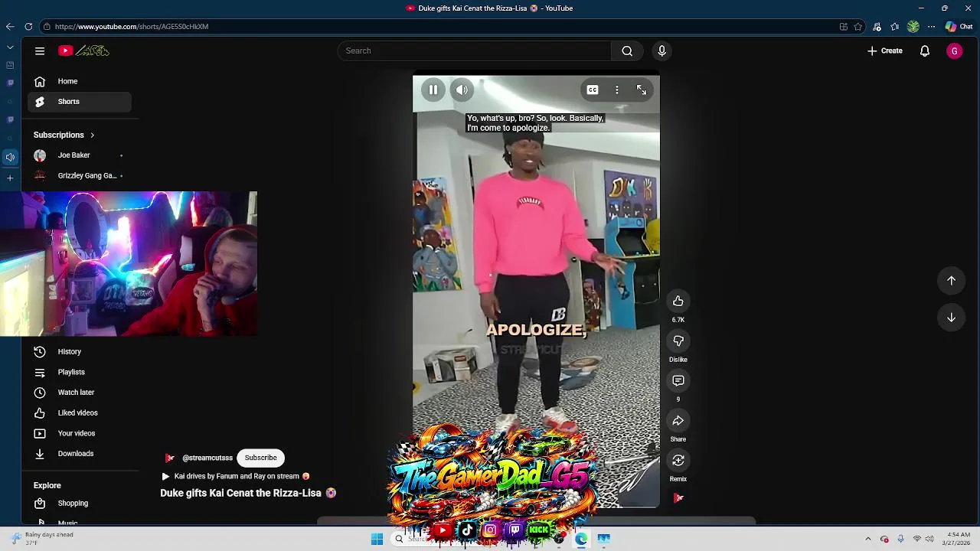This screenshot has width=980, height=551.
Task: Remix this Short
Action: click(678, 461)
